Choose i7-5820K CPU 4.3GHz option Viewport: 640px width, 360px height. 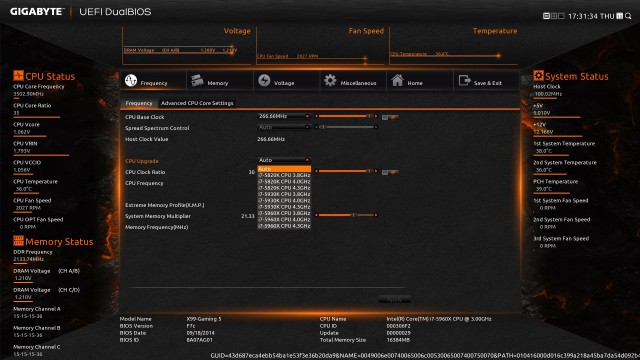pos(284,188)
